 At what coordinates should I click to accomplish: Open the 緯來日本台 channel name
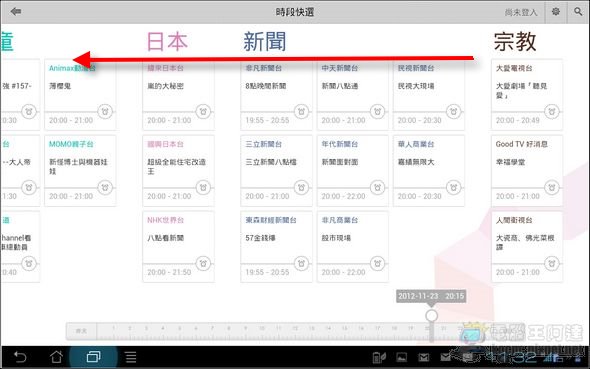pyautogui.click(x=166, y=68)
